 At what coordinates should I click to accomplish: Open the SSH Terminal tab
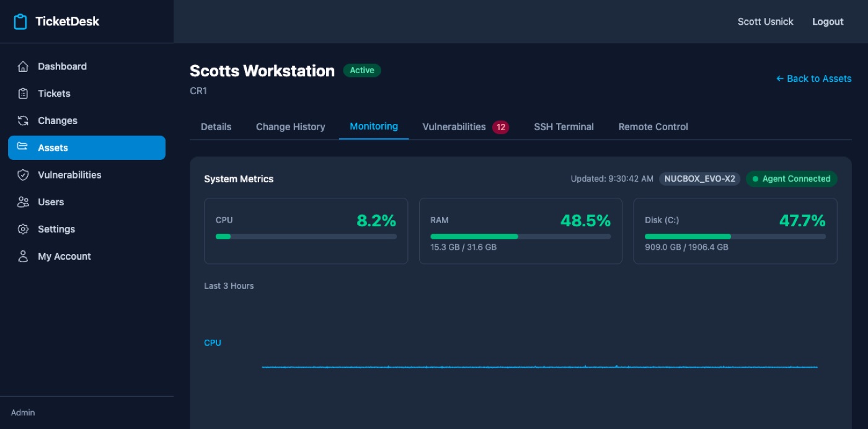(564, 126)
